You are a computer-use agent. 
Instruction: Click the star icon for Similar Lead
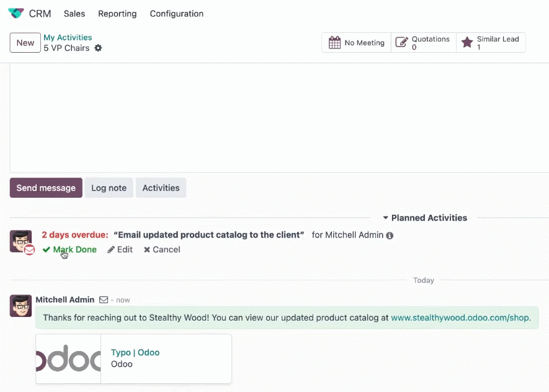click(467, 42)
